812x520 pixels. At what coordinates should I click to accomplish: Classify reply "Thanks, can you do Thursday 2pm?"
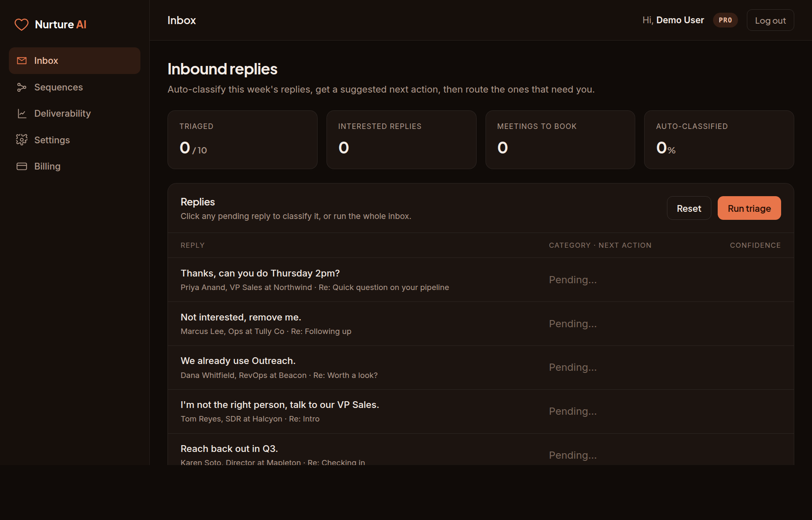coord(480,280)
